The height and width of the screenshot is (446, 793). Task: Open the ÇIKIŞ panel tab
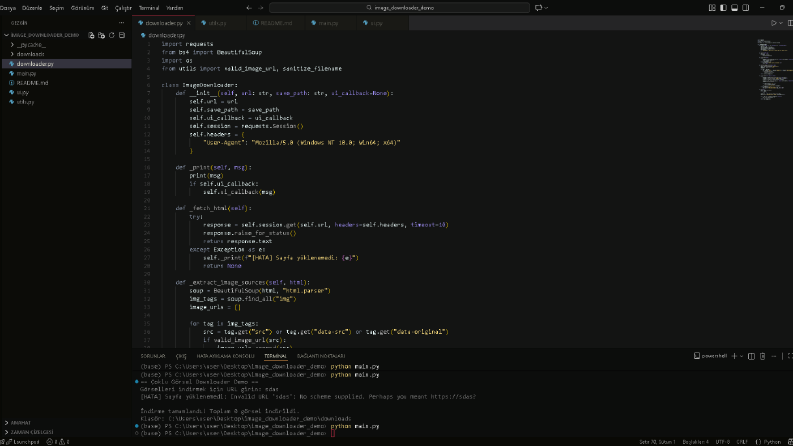(x=181, y=356)
